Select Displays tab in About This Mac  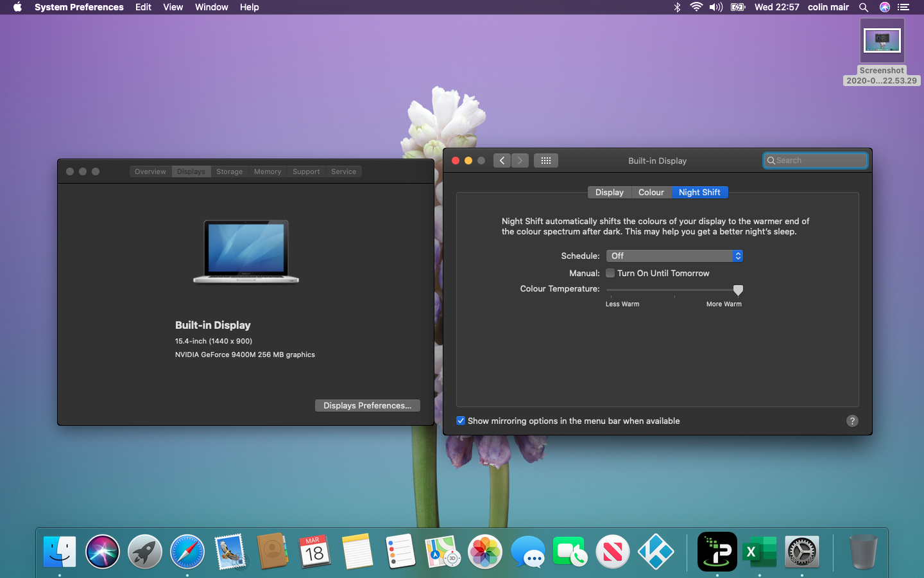coord(191,171)
